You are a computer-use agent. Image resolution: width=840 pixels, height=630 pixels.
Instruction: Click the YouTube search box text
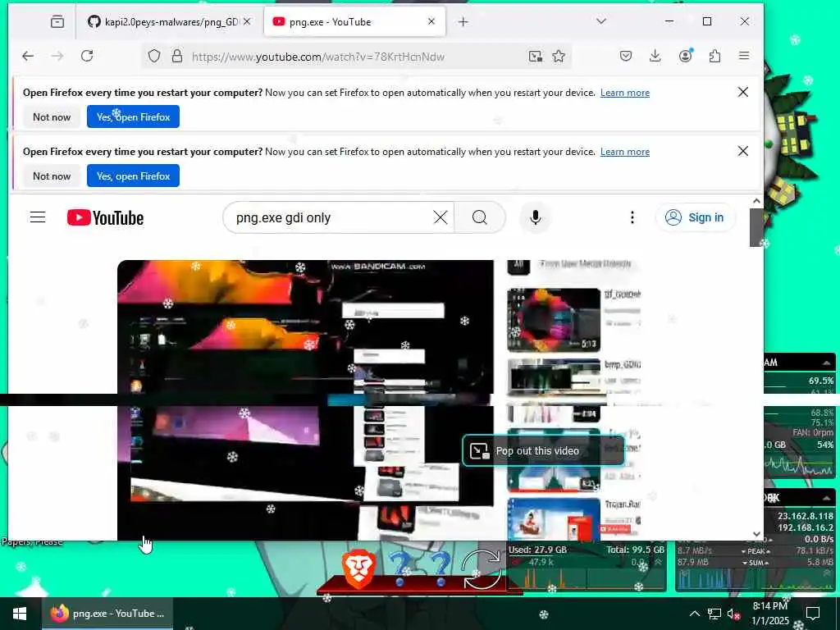[283, 217]
